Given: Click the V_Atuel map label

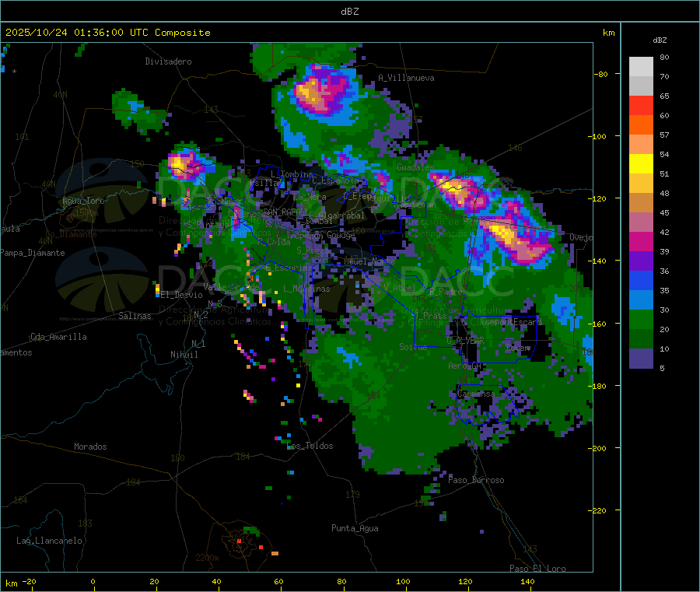Looking at the screenshot, I should (x=400, y=288).
